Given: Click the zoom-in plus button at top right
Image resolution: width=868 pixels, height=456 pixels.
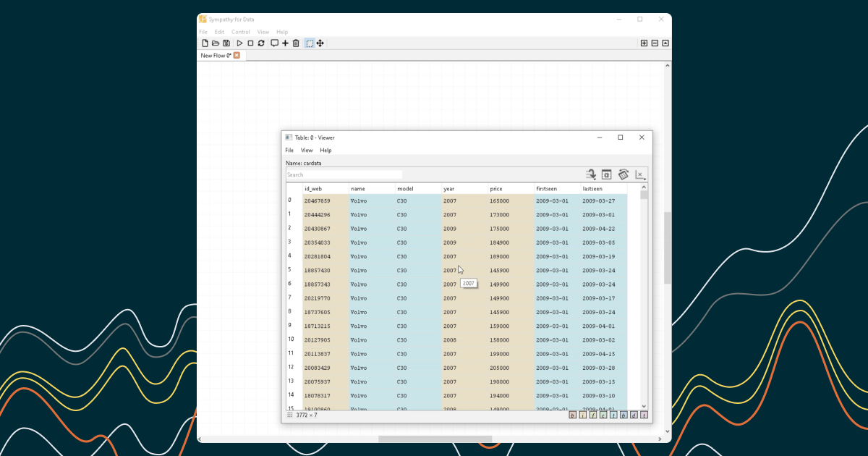Looking at the screenshot, I should pos(644,43).
